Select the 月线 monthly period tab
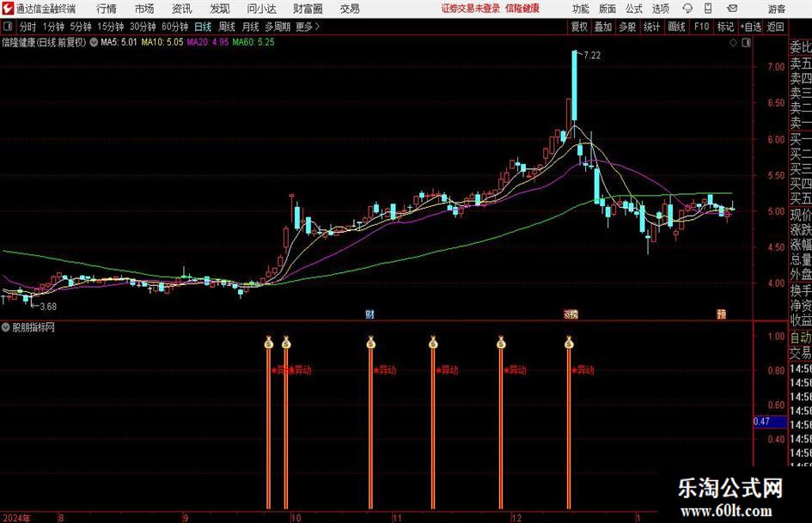The height and width of the screenshot is (523, 812). [x=250, y=27]
